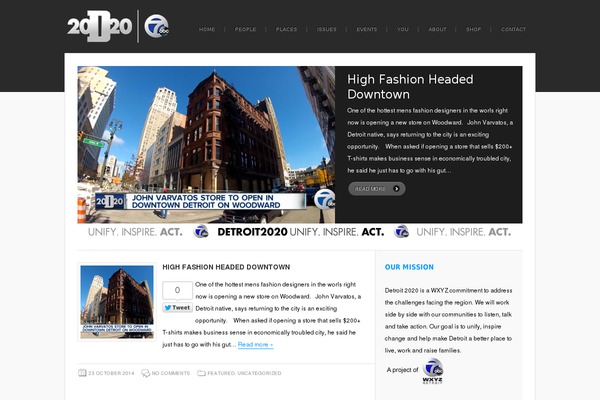Click the OUR MISSION heading

coord(409,267)
